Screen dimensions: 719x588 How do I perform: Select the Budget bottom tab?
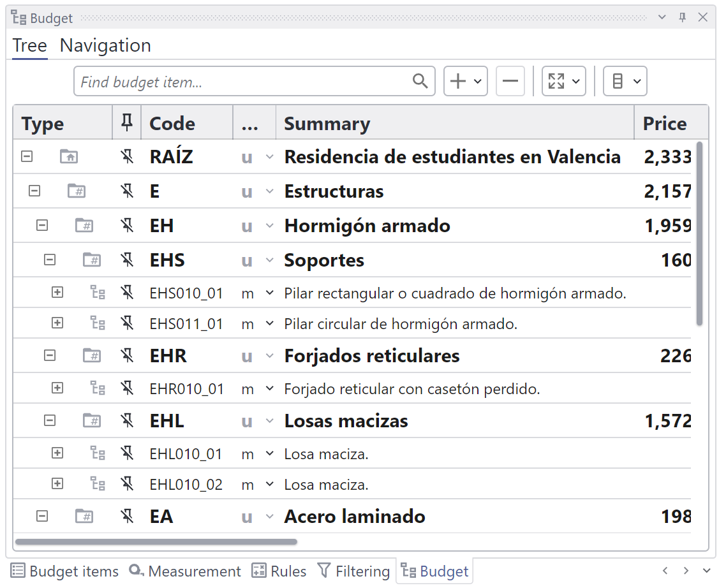[434, 571]
